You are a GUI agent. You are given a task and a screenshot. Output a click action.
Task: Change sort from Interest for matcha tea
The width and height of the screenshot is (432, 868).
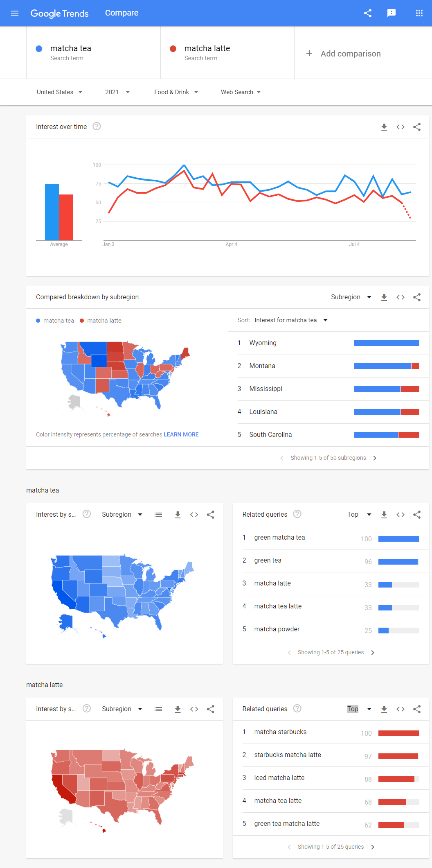click(x=290, y=320)
